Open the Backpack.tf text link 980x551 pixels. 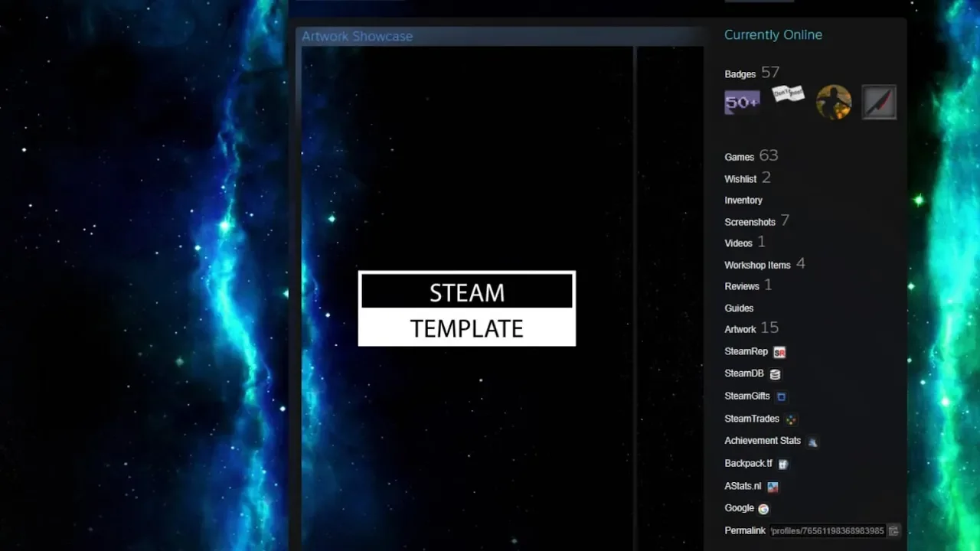[749, 463]
